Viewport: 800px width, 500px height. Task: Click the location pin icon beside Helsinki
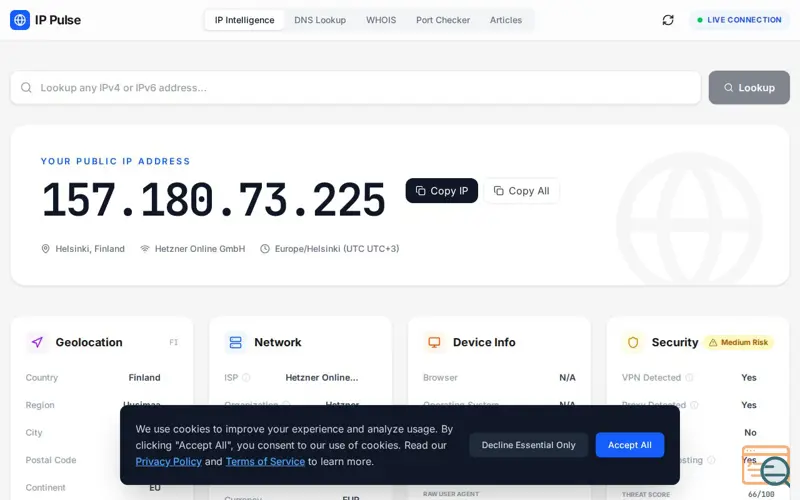pos(45,249)
